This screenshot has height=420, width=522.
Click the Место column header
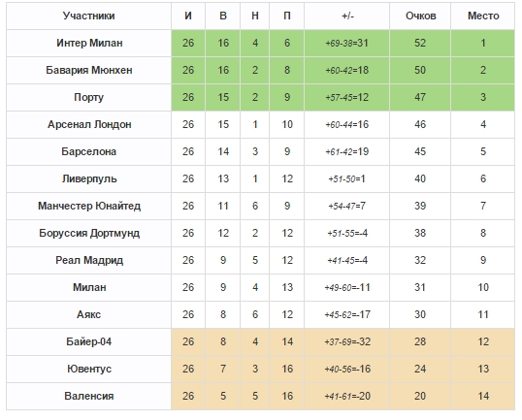(483, 16)
